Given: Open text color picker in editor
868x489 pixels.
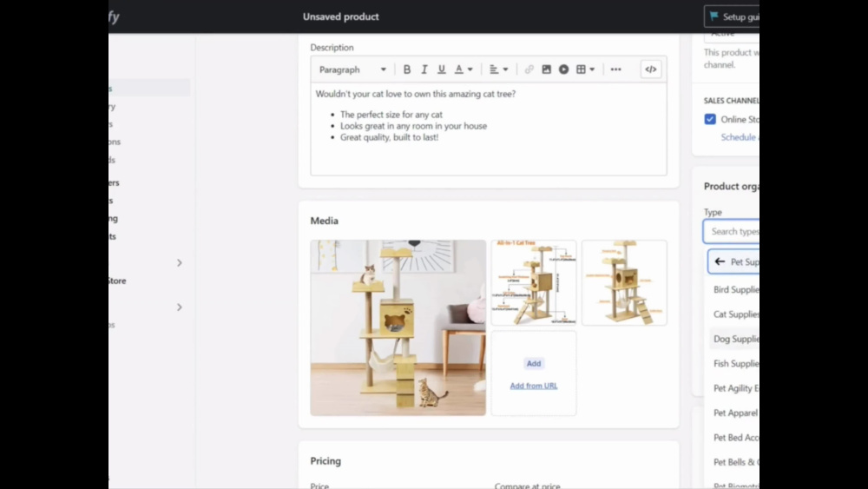Looking at the screenshot, I should (464, 69).
